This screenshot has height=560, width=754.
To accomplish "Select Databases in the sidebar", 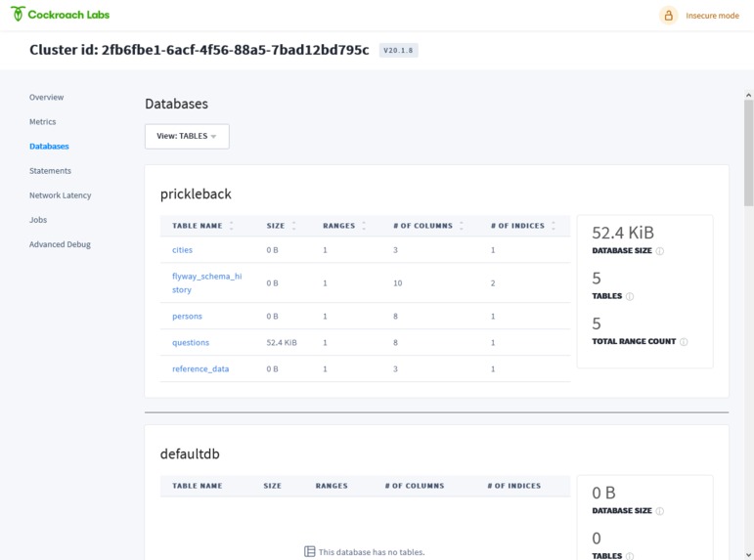I will click(49, 147).
